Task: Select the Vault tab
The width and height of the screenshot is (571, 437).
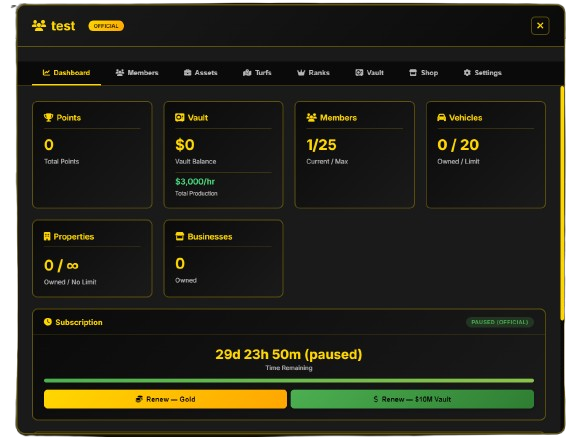Action: (369, 72)
